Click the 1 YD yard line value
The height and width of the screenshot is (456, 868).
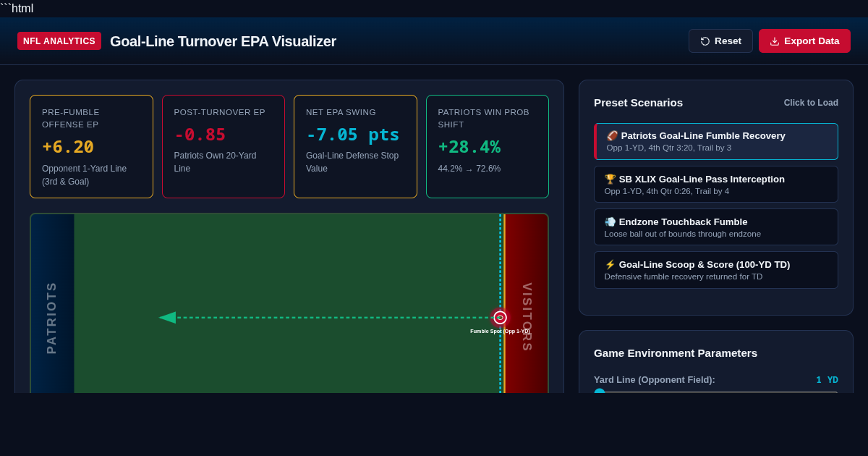pyautogui.click(x=827, y=380)
